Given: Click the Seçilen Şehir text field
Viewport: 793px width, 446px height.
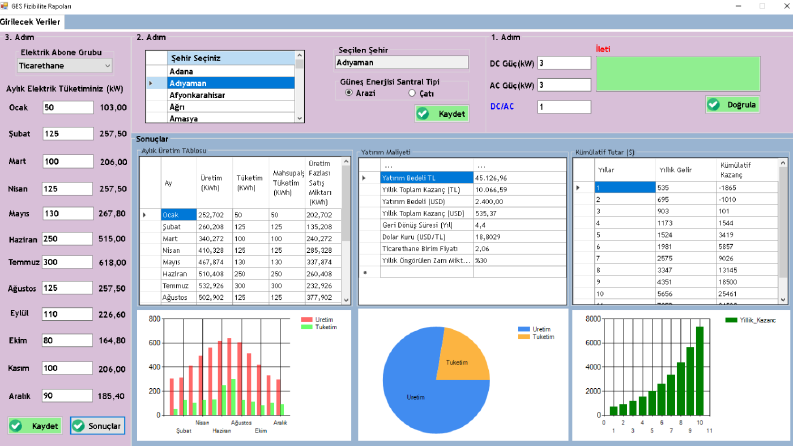Looking at the screenshot, I should (402, 62).
